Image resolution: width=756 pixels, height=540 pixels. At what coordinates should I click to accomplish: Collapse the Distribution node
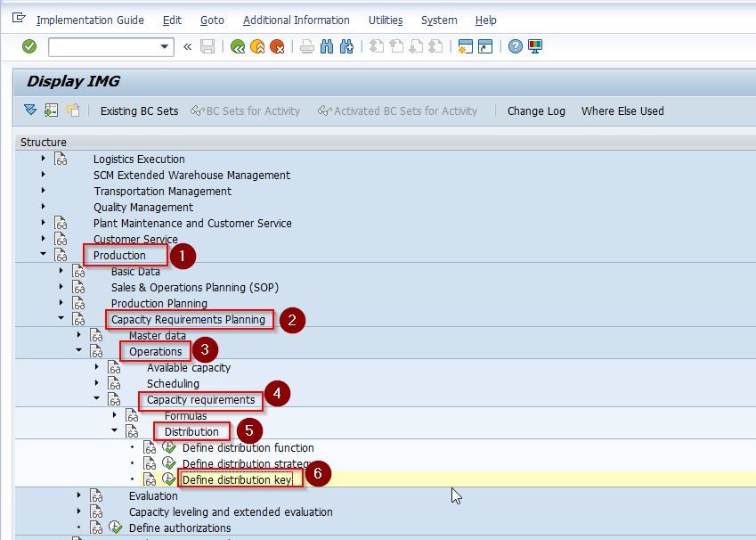pyautogui.click(x=115, y=430)
